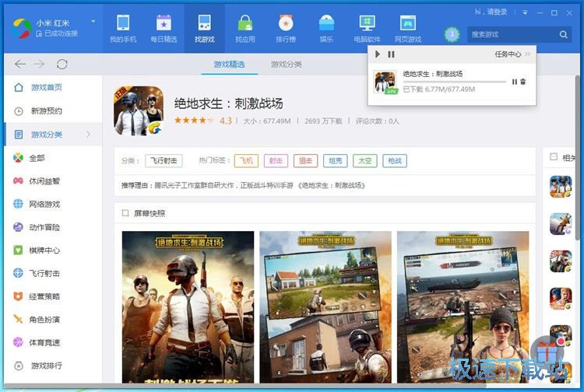Click the 坦克 hot tag
Viewport: 584px width, 392px height.
click(x=335, y=161)
